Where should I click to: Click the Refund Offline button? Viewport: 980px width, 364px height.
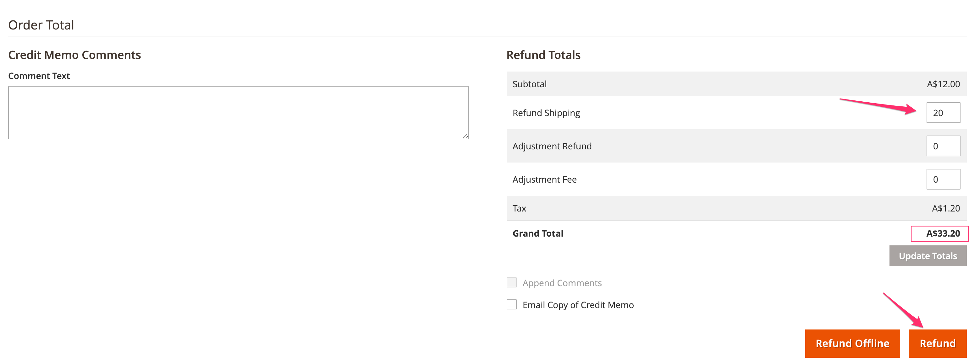click(x=852, y=344)
